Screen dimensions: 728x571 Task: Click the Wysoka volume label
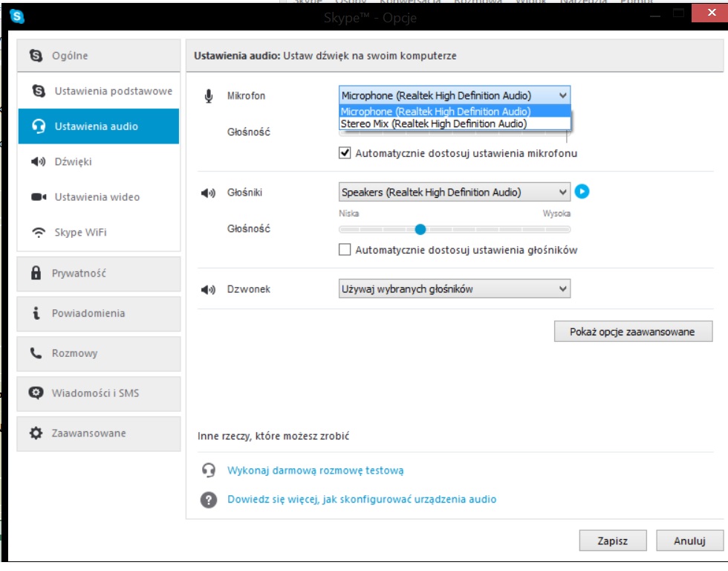(x=556, y=213)
